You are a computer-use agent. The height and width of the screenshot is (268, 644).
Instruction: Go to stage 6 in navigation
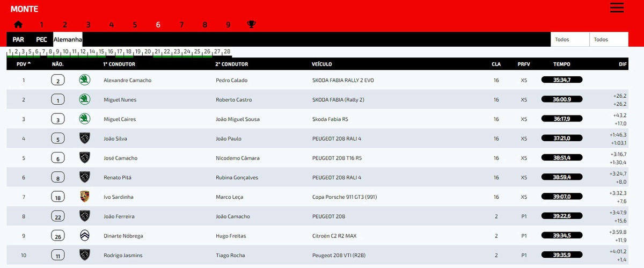click(x=158, y=25)
